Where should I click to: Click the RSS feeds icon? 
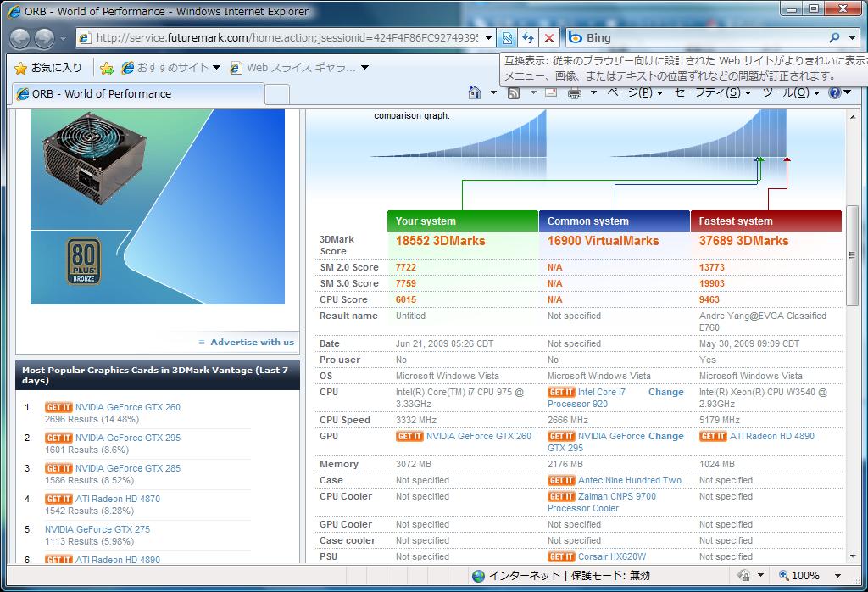coord(514,93)
